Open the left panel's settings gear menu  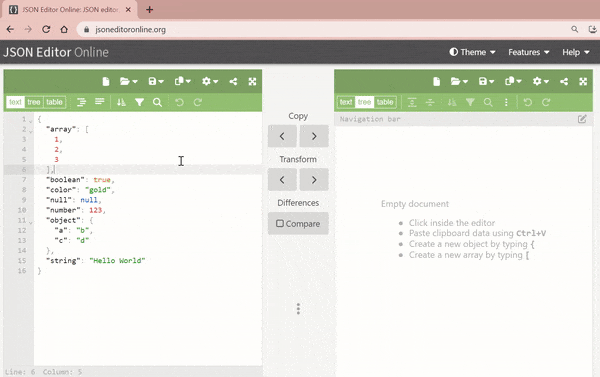210,82
